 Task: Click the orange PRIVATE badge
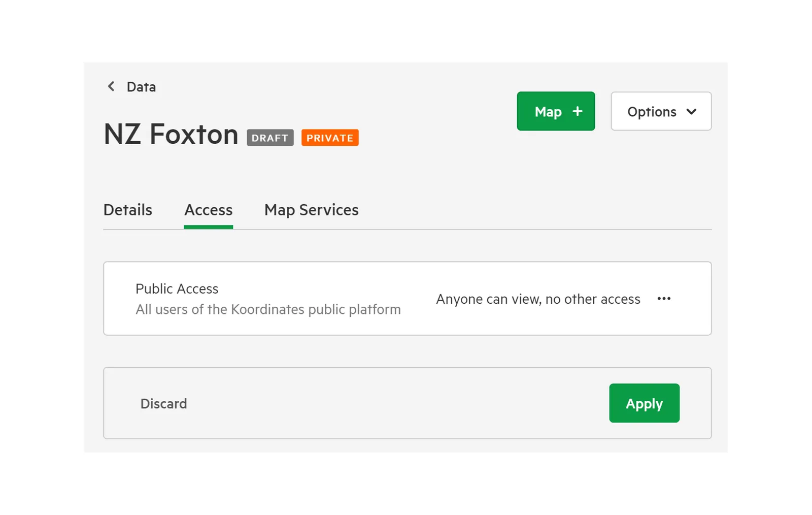[x=330, y=138]
